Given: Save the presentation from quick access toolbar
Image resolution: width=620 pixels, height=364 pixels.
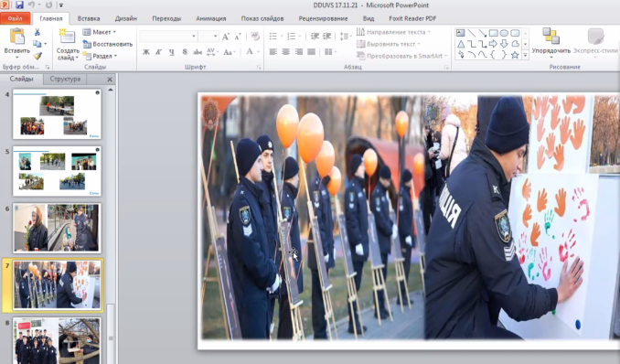Looking at the screenshot, I should [19, 5].
